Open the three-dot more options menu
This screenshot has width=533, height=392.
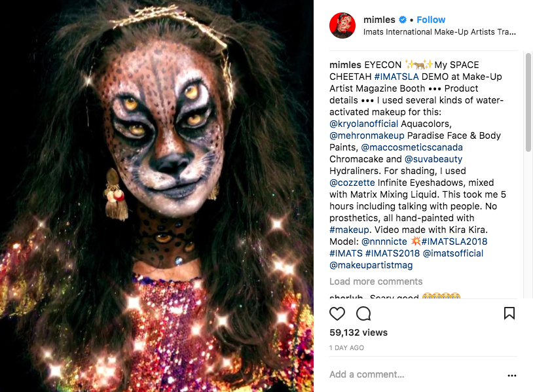(511, 376)
